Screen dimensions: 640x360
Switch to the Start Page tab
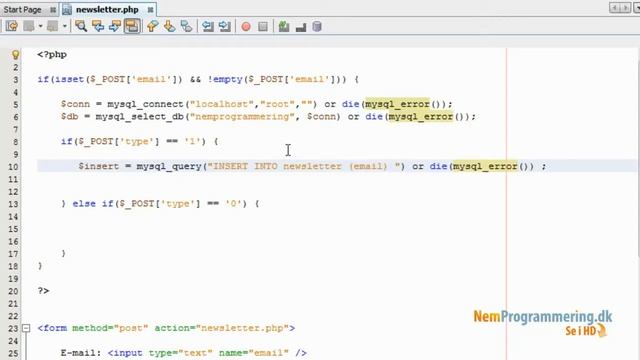[22, 9]
